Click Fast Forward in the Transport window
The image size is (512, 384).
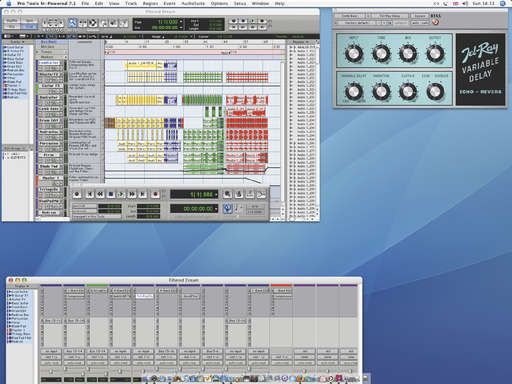pyautogui.click(x=132, y=194)
